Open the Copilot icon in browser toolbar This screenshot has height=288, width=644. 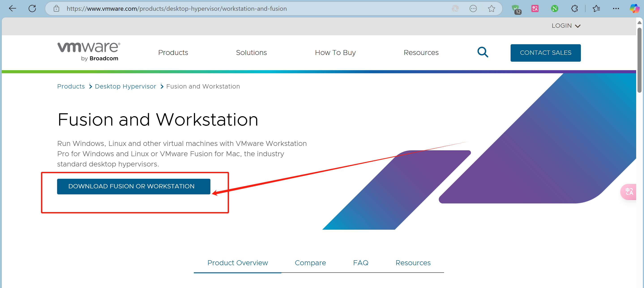point(634,8)
